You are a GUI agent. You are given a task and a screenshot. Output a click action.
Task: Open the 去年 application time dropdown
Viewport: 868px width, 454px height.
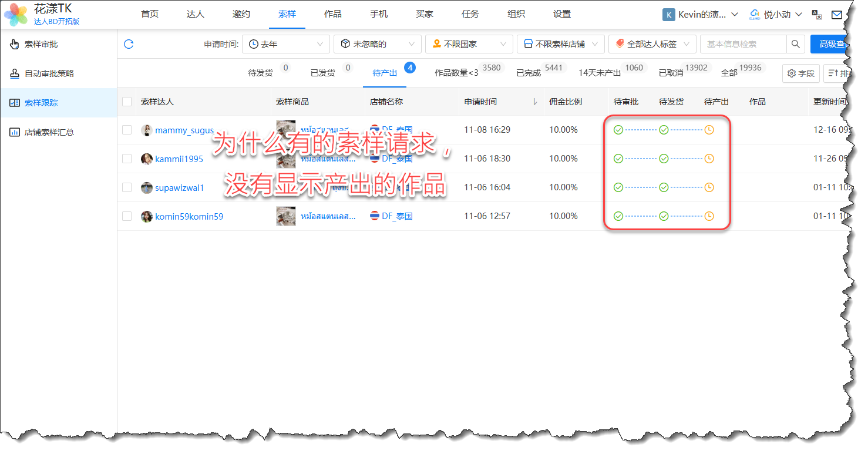(286, 44)
